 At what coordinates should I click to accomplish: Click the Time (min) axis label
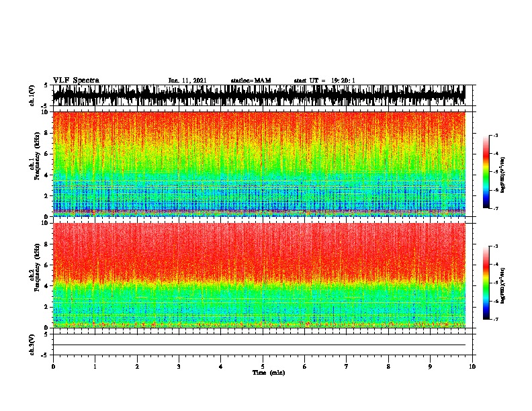[269, 373]
